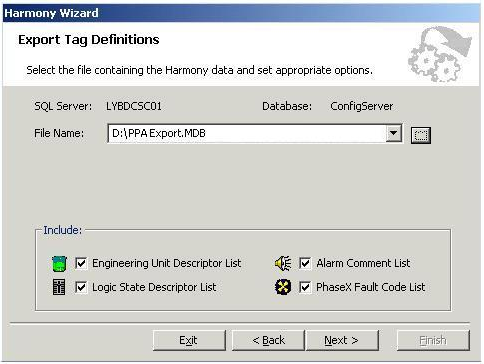Click the Exit button
Image resolution: width=484 pixels, height=364 pixels.
click(189, 340)
